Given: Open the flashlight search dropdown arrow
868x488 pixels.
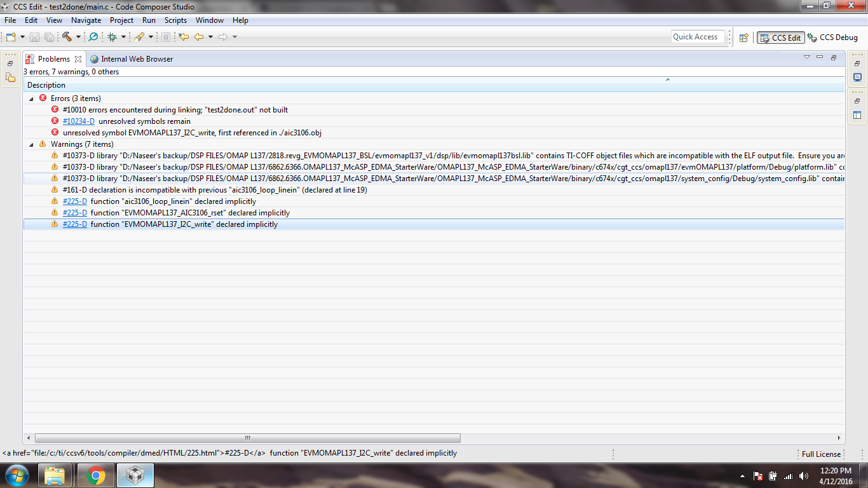Looking at the screenshot, I should click(151, 37).
